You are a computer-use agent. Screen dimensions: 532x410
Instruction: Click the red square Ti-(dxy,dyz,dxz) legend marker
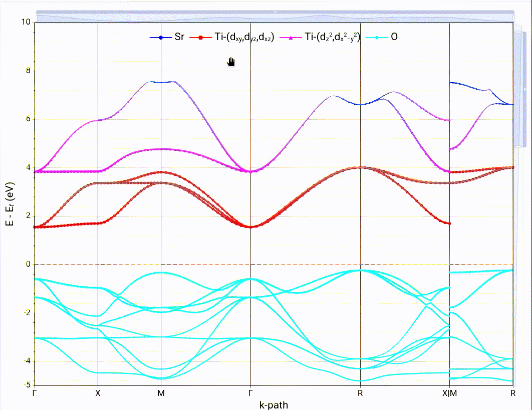tap(200, 38)
